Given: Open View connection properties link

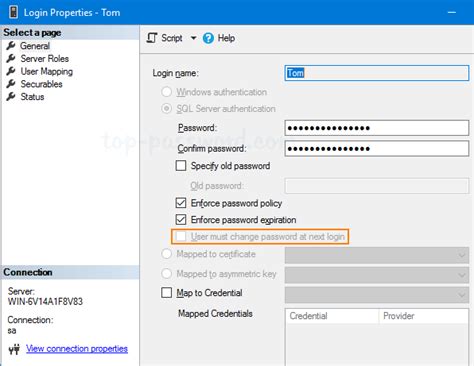Looking at the screenshot, I should [x=77, y=349].
